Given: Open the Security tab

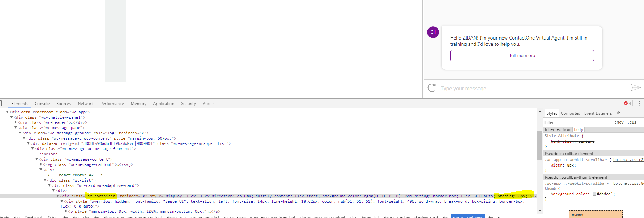Looking at the screenshot, I should click(x=188, y=104).
